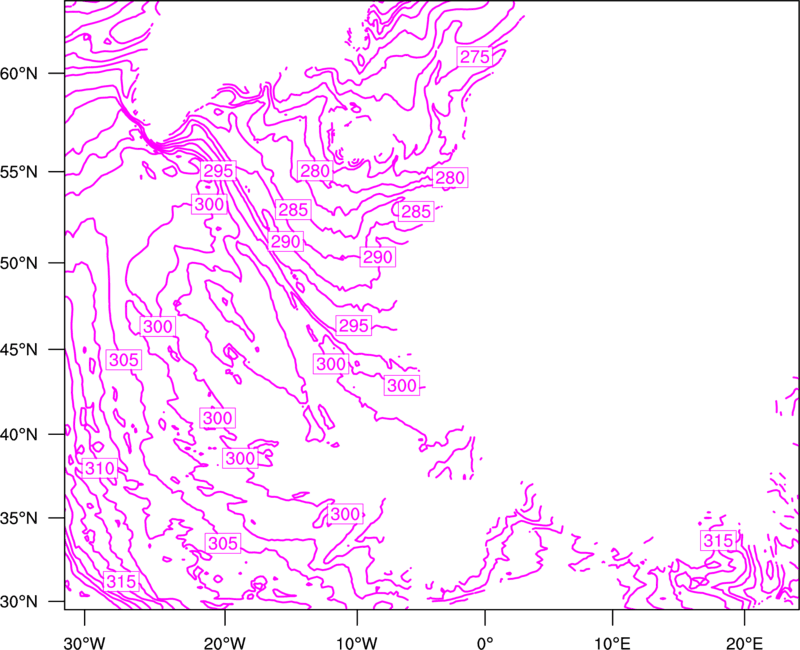Click the 30°W longitude axis label
Screen dimensions: 800x650
point(84,643)
